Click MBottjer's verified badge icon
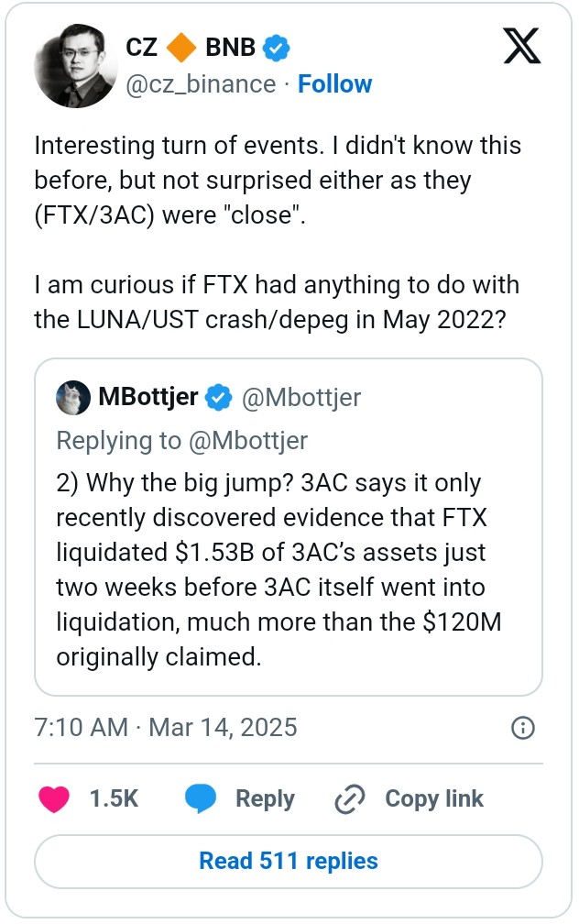Image resolution: width=579 pixels, height=924 pixels. click(218, 398)
